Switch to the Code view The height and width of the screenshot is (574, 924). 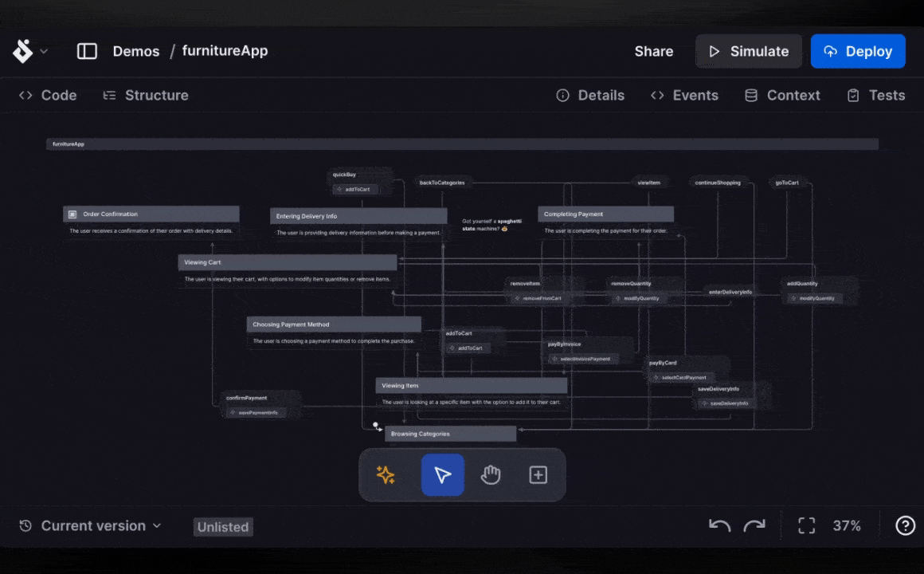47,95
